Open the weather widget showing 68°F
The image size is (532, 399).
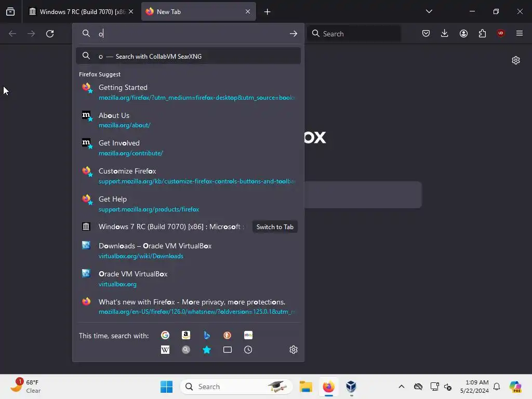(x=26, y=387)
